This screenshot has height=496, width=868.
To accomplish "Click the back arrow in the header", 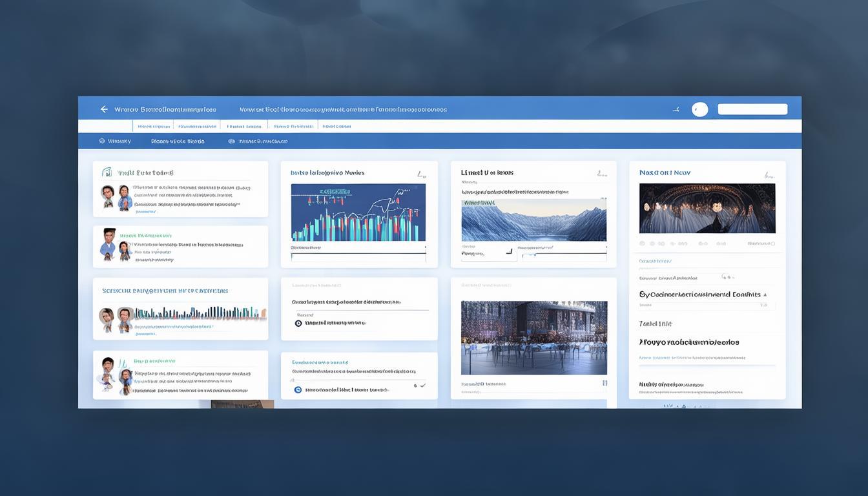I will 104,109.
